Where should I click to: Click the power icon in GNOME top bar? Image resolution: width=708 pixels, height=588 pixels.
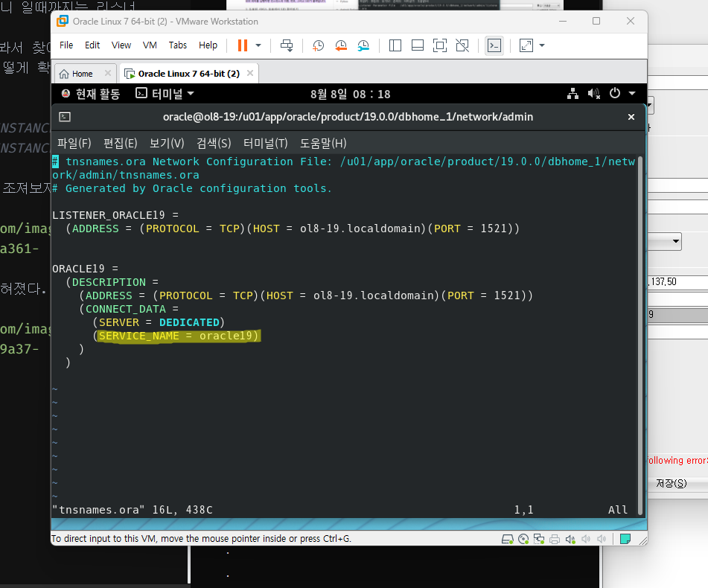[x=614, y=94]
